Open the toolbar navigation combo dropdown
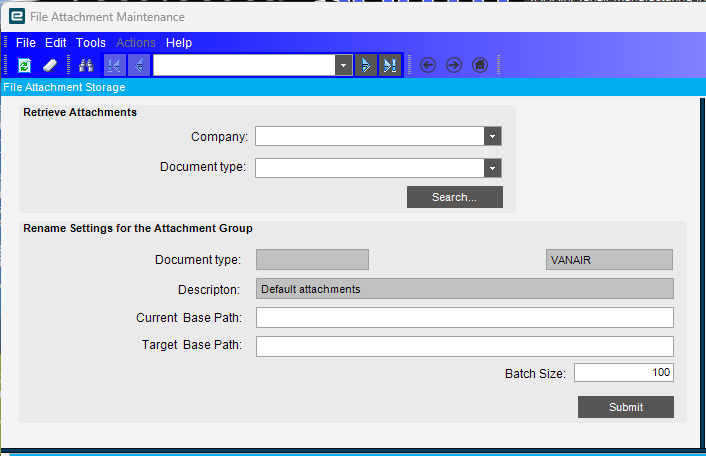Screen dimensions: 706x456 [x=344, y=66]
